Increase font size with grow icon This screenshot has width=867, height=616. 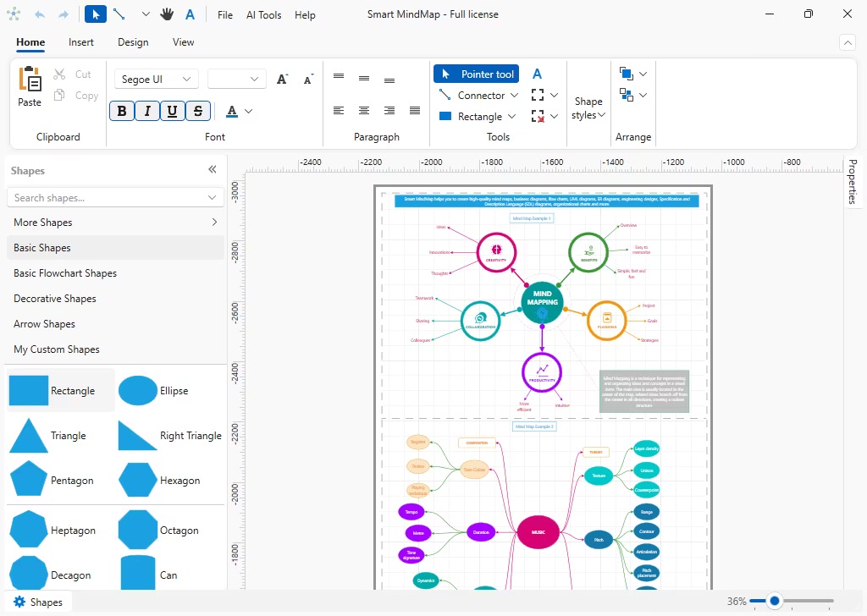click(x=282, y=80)
